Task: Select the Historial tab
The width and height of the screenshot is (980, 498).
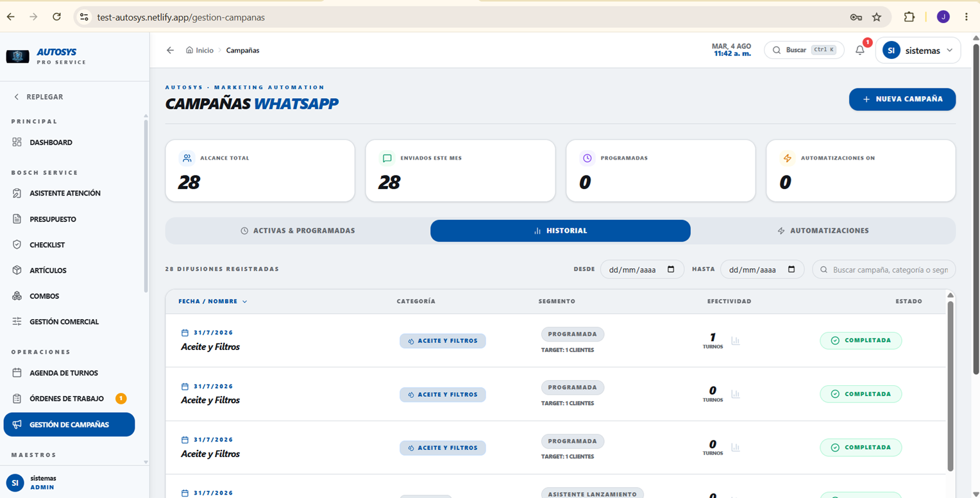Action: click(x=561, y=231)
